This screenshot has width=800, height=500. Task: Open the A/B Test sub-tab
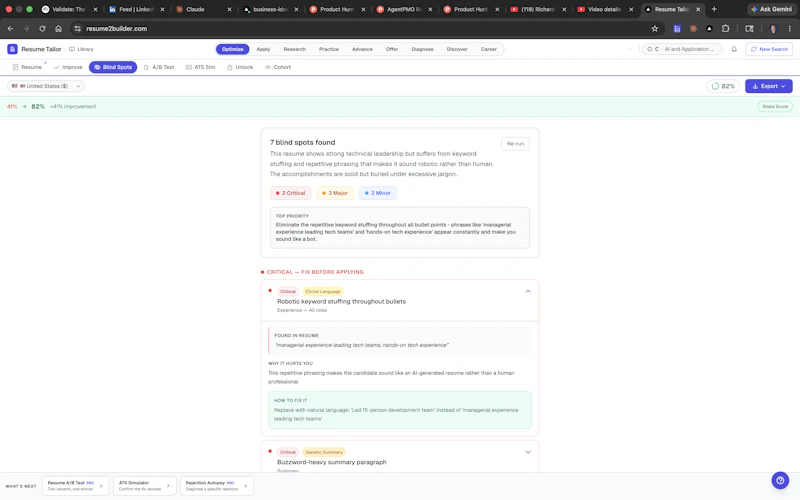(159, 67)
